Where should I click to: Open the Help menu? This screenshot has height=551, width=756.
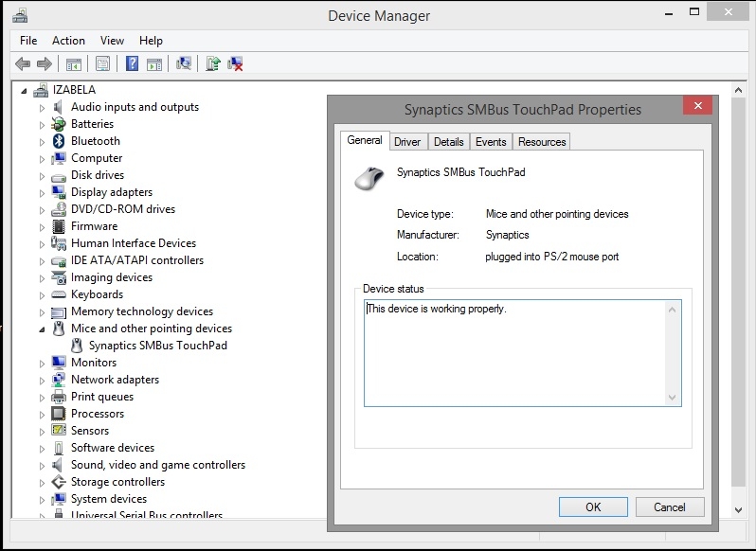tap(151, 41)
